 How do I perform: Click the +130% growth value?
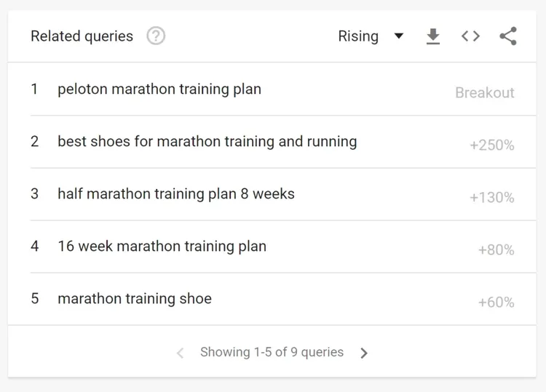click(492, 198)
